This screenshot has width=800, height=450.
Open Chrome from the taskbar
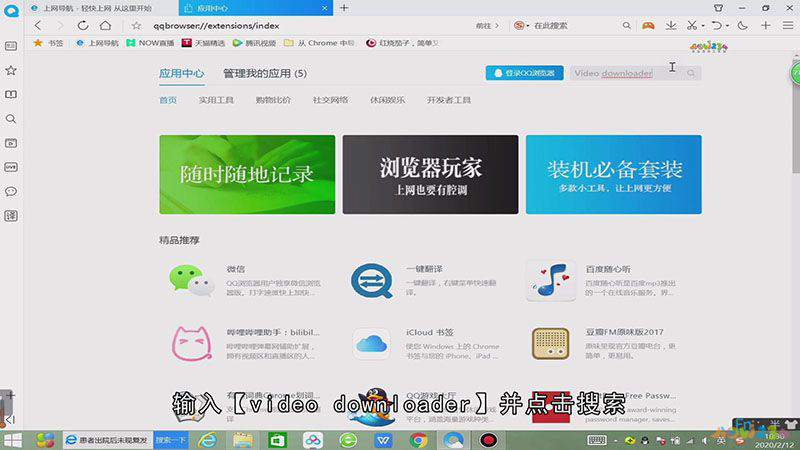[418, 440]
